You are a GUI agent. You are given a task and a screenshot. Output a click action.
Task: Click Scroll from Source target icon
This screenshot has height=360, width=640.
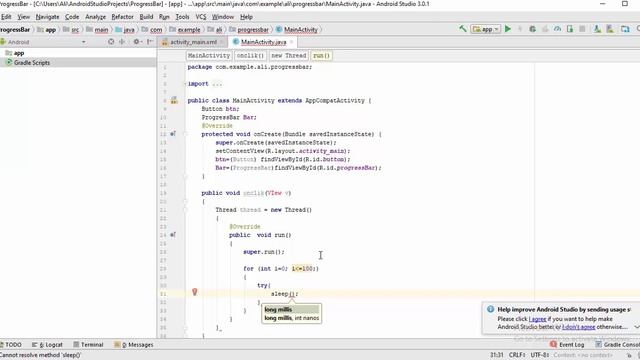(111, 42)
